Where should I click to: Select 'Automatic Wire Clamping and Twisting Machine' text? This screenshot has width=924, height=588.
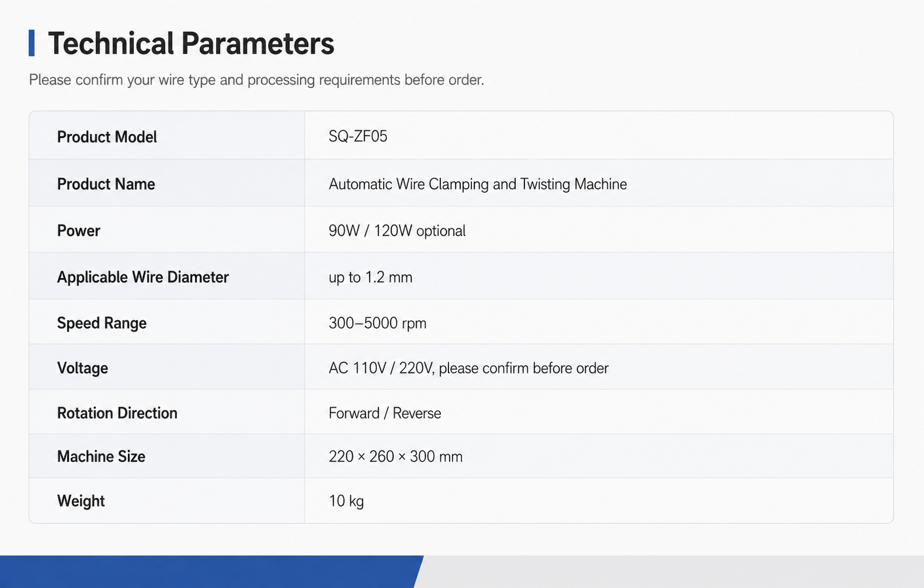coord(478,184)
